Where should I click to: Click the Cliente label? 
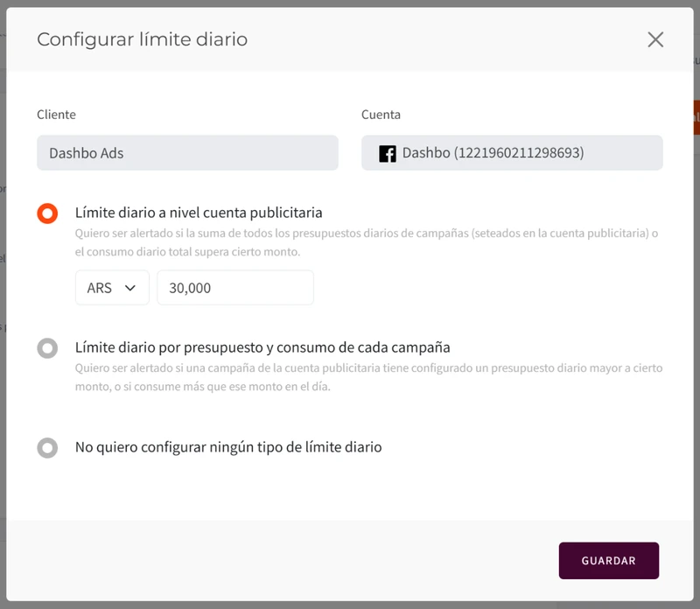(56, 115)
